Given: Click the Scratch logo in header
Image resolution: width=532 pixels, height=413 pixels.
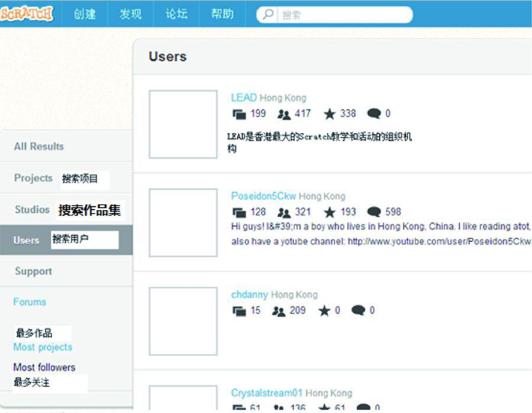Looking at the screenshot, I should (27, 14).
